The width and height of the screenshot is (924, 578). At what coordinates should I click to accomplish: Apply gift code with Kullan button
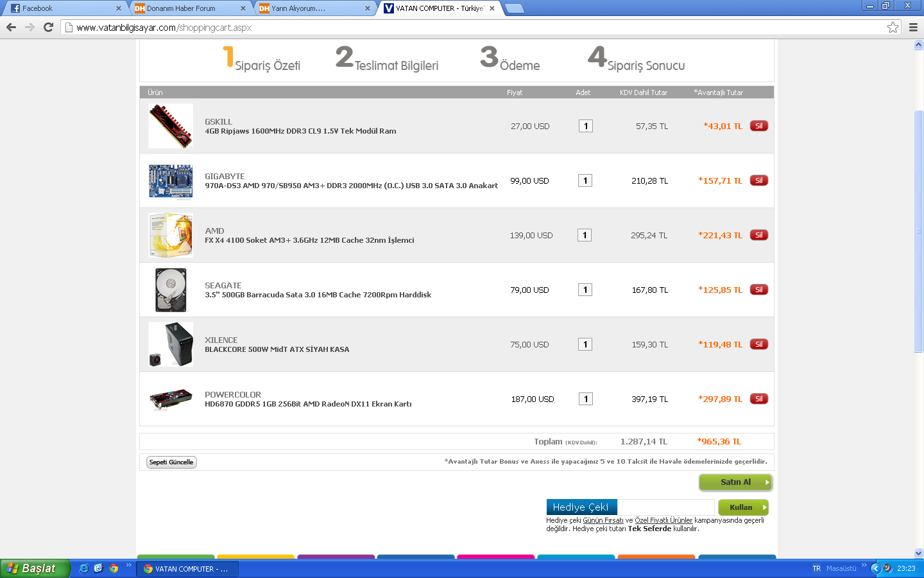[x=743, y=507]
